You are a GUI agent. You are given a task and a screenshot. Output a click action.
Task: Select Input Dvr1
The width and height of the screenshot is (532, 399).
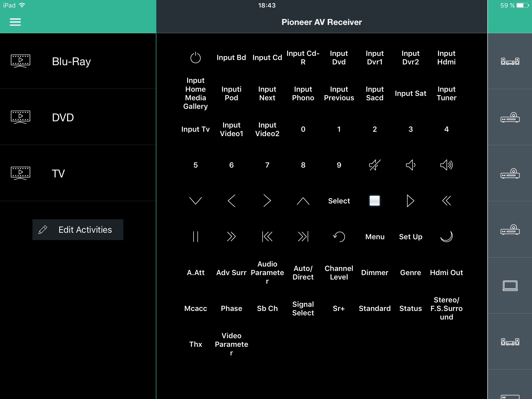tap(375, 58)
